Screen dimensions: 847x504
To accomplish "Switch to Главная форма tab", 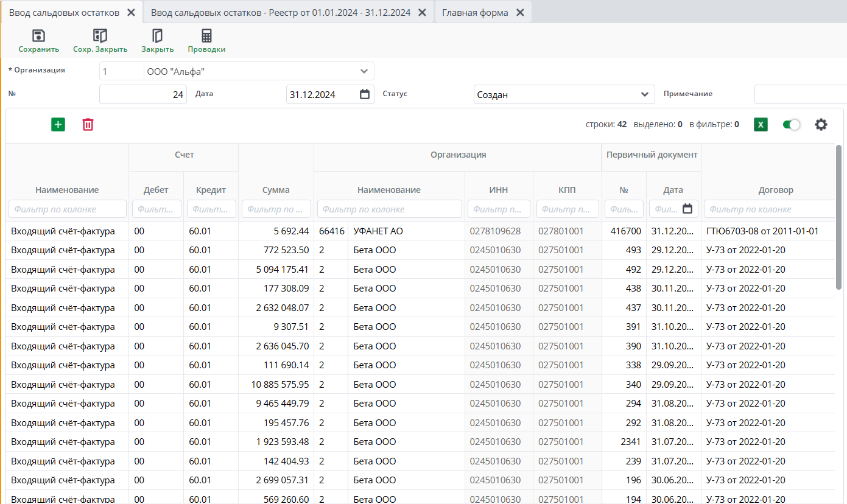I will (475, 12).
